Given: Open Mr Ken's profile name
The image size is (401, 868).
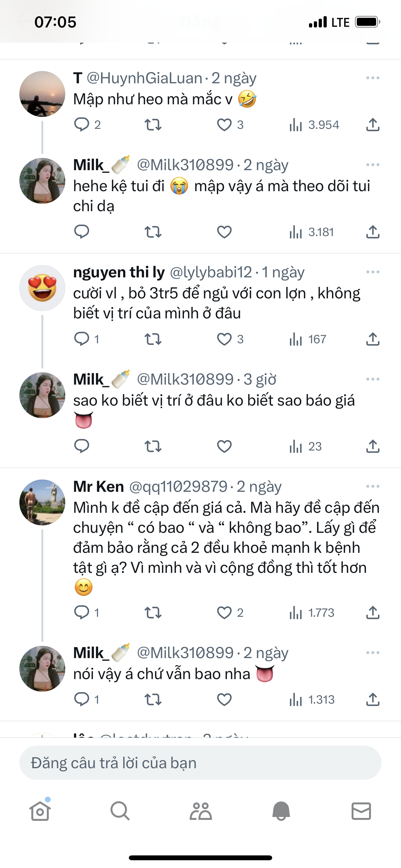Looking at the screenshot, I should click(x=99, y=487).
